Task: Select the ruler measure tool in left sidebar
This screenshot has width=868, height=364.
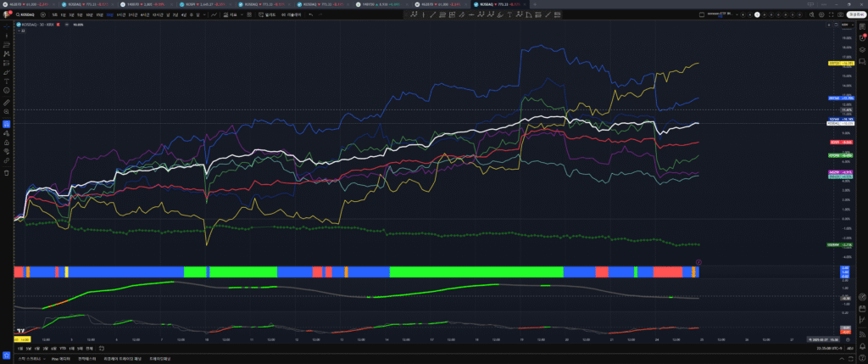Action: (7, 101)
